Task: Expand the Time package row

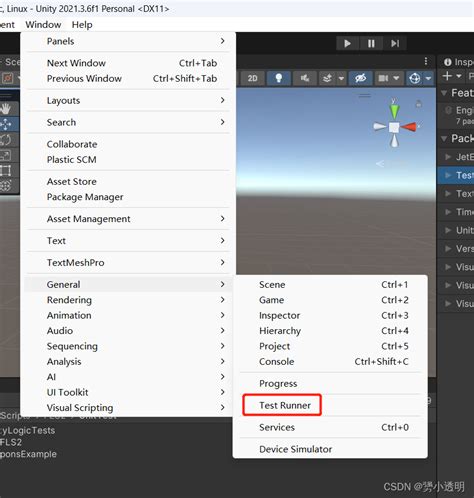Action: click(448, 212)
